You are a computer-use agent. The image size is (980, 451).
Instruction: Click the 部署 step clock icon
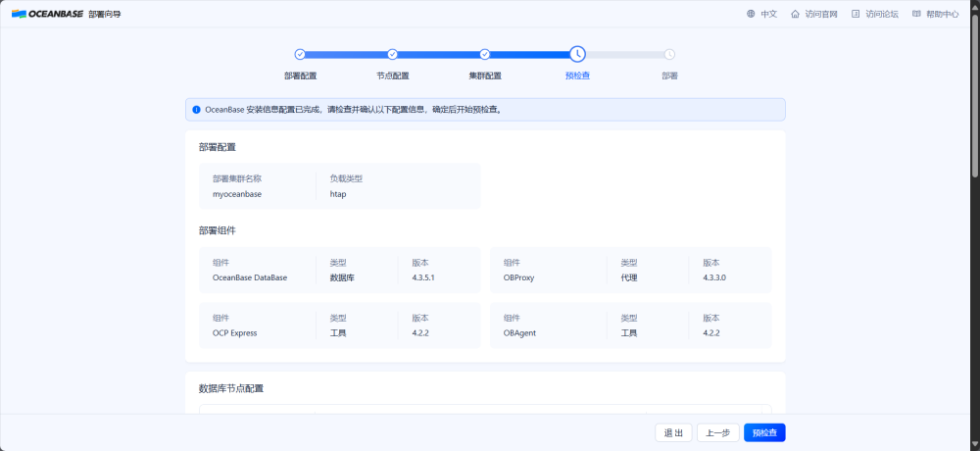pos(669,55)
